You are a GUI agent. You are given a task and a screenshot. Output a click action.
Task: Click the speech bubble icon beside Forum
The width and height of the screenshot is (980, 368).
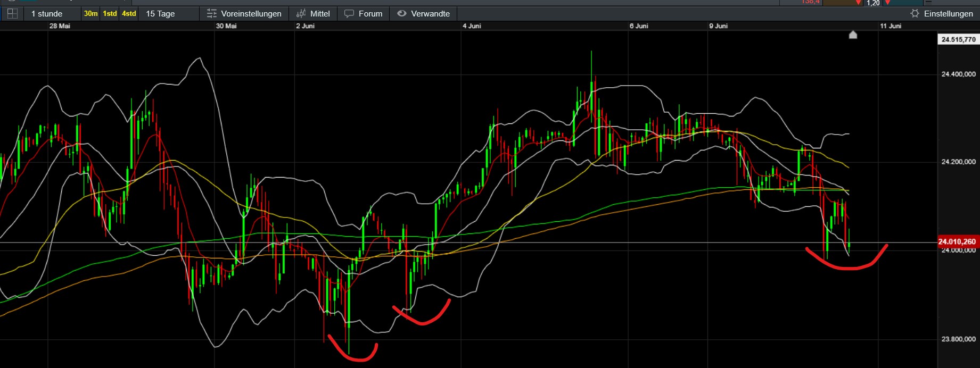pyautogui.click(x=349, y=14)
